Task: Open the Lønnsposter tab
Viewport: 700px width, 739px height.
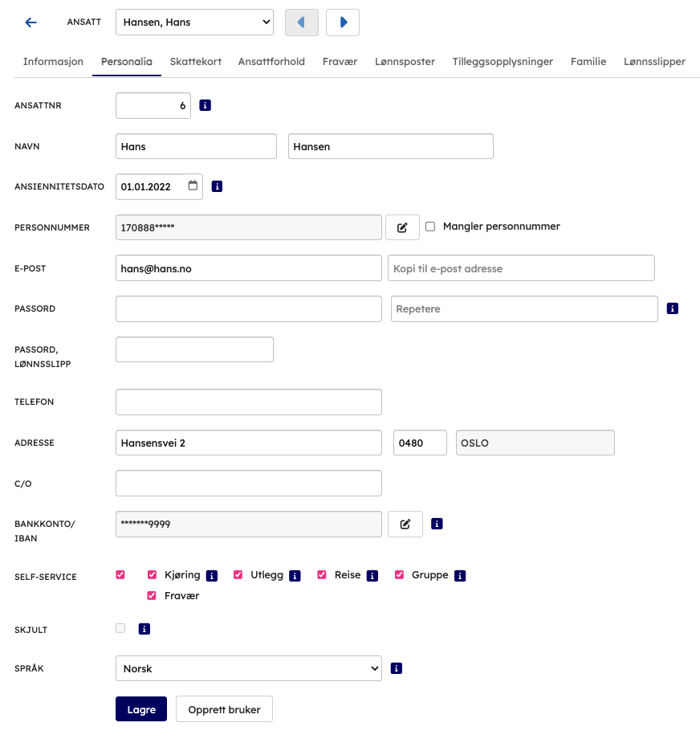Action: [405, 62]
